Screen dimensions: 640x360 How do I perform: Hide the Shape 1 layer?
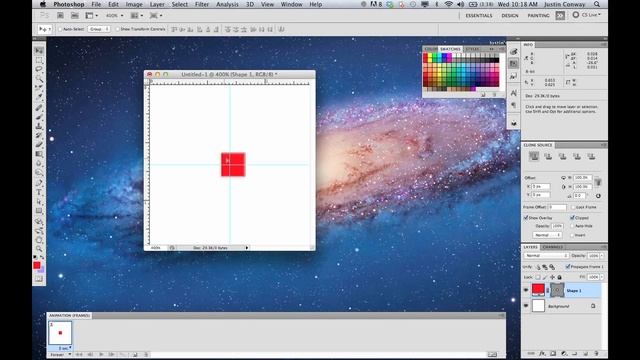click(526, 290)
